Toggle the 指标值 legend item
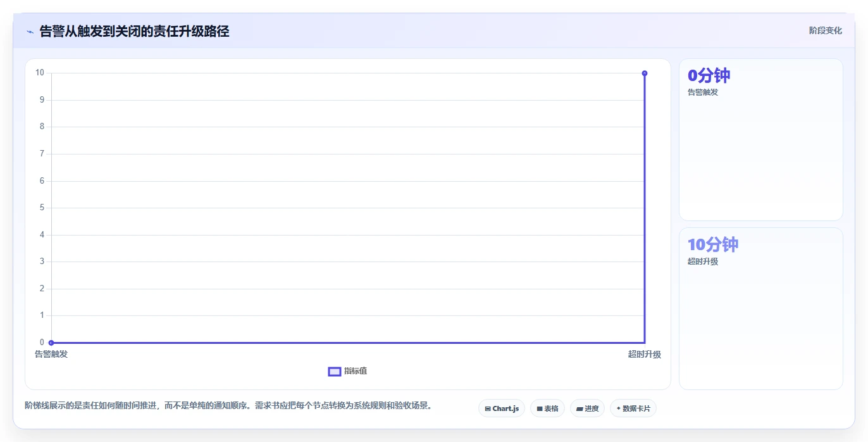The width and height of the screenshot is (868, 442). 347,371
